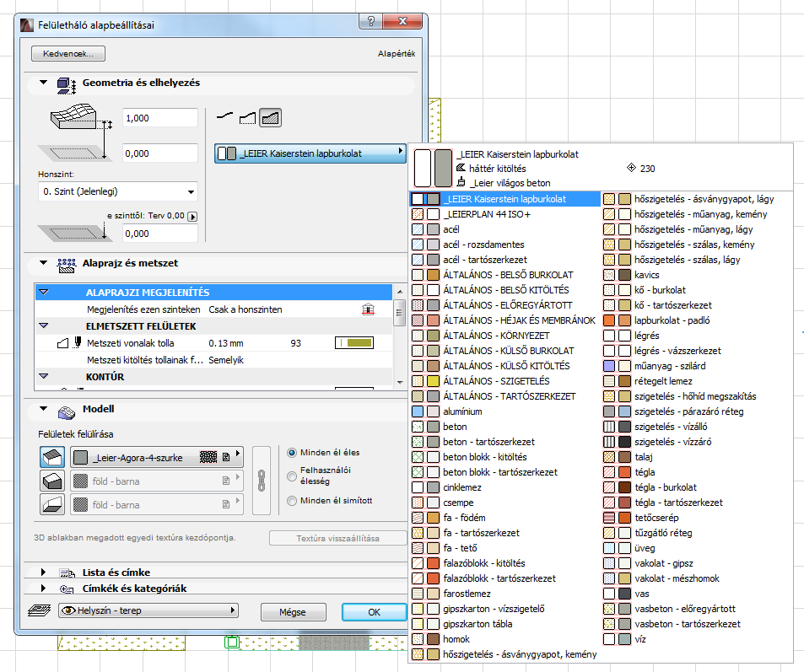Image resolution: width=804 pixels, height=672 pixels.
Task: Enable the 'Minden él simított' radio option
Action: [x=292, y=501]
